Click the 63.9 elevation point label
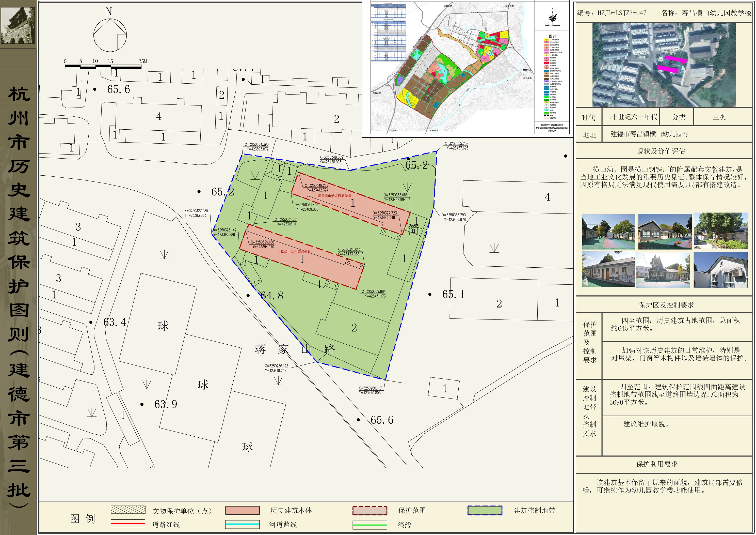The image size is (756, 535). click(166, 404)
